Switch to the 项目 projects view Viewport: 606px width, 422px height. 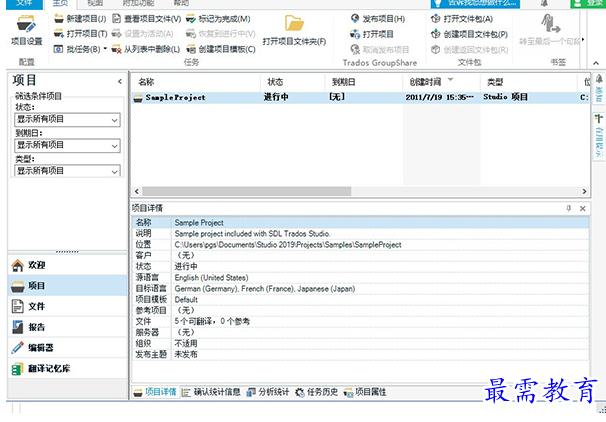point(67,286)
